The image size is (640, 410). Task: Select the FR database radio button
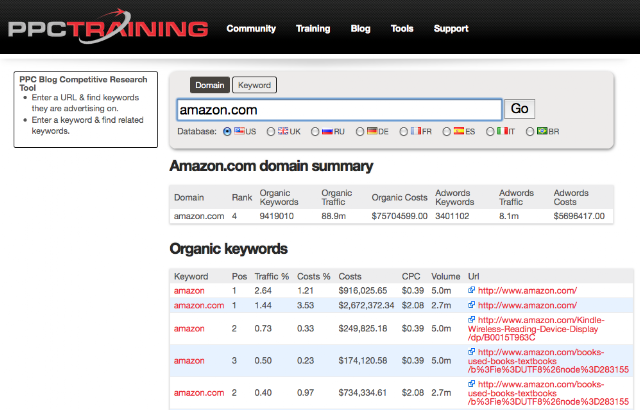point(404,131)
